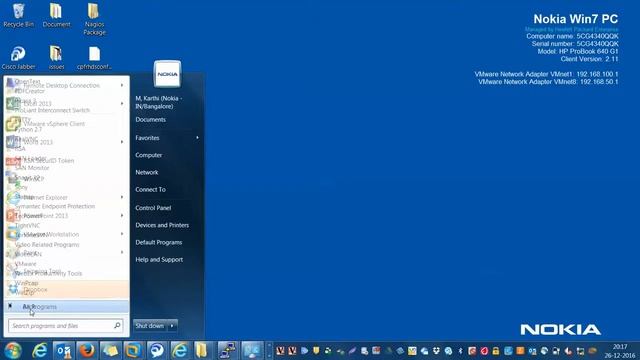Click the Dropbox tray icon
Screen dimensions: 640x360
coord(436,351)
